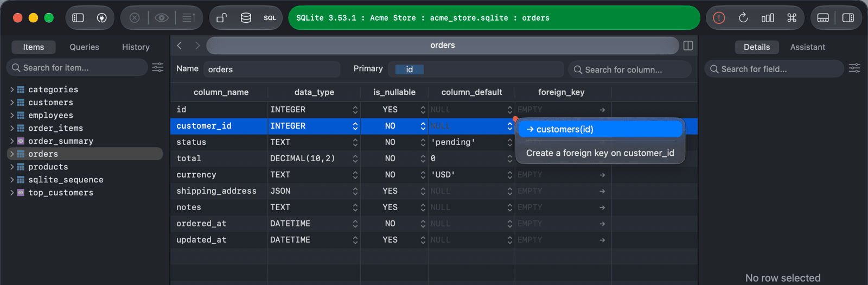Open data_type dropdown for shipping_address row
Image resolution: width=868 pixels, height=285 pixels.
(355, 191)
